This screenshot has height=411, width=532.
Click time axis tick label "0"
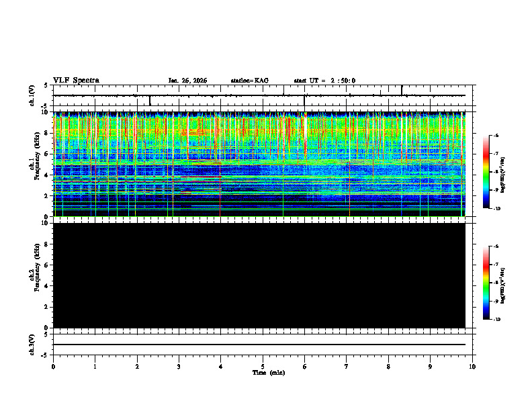(x=53, y=367)
